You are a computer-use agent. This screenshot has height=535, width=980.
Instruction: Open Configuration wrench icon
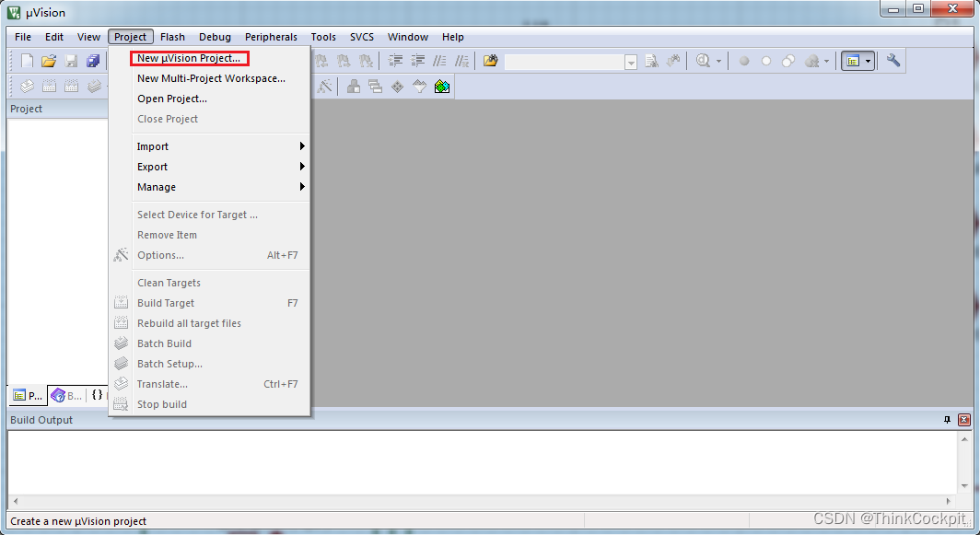point(893,61)
